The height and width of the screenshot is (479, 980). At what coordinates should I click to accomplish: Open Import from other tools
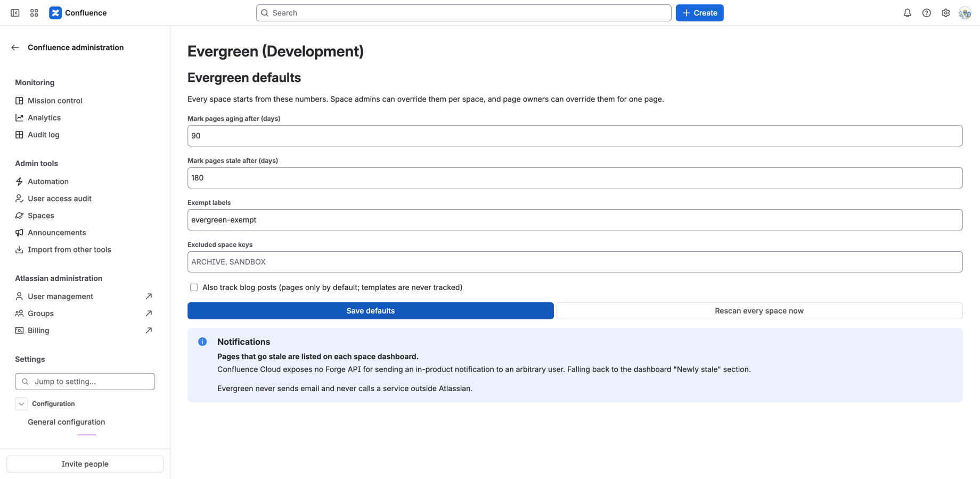click(69, 250)
